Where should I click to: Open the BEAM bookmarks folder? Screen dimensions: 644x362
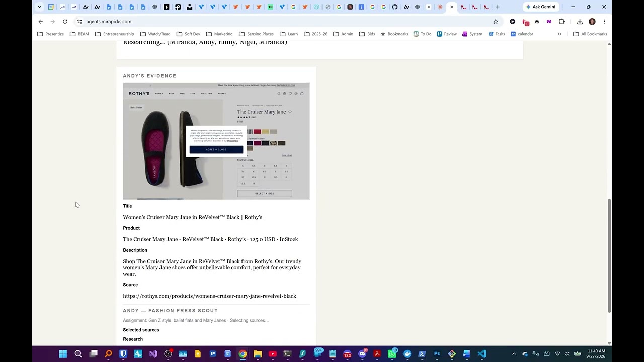coord(79,34)
